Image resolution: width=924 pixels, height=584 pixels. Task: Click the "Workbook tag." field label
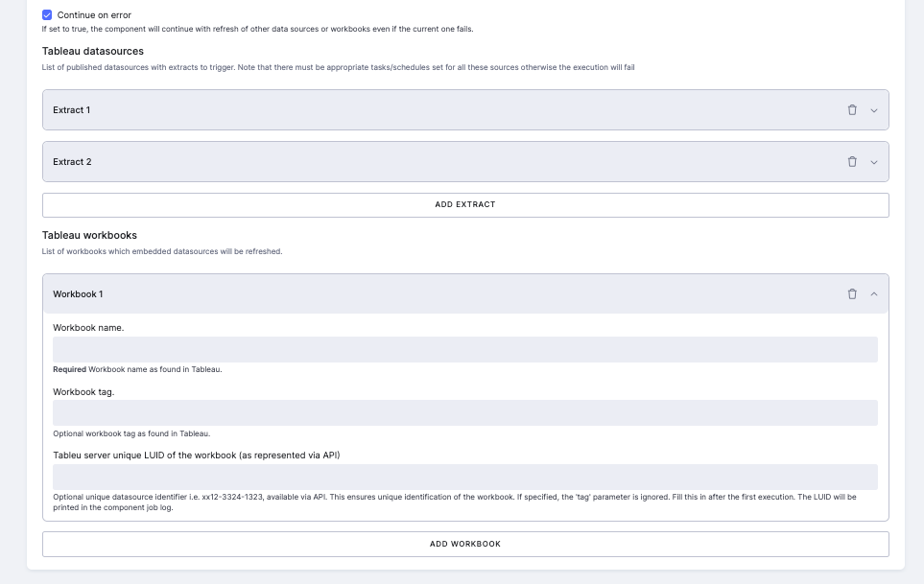pos(83,391)
